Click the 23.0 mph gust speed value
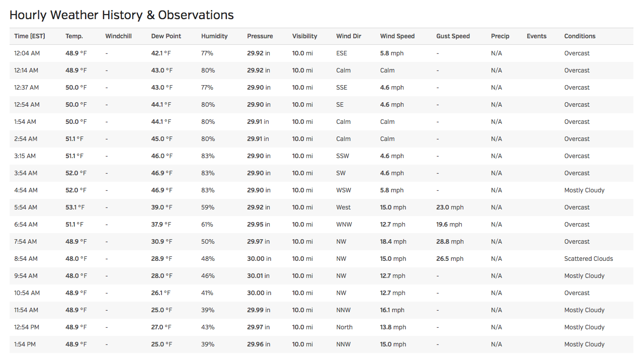Image resolution: width=644 pixels, height=354 pixels. pyautogui.click(x=450, y=207)
